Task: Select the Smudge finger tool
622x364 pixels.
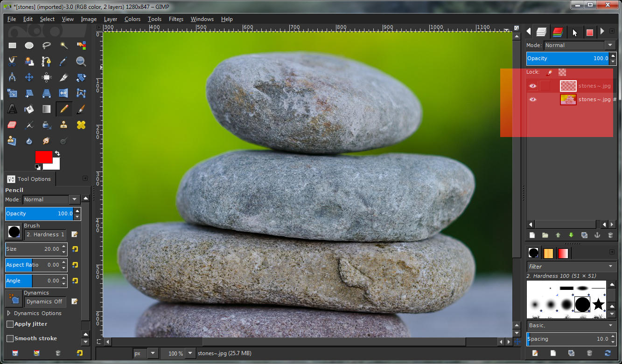Action: pyautogui.click(x=46, y=141)
